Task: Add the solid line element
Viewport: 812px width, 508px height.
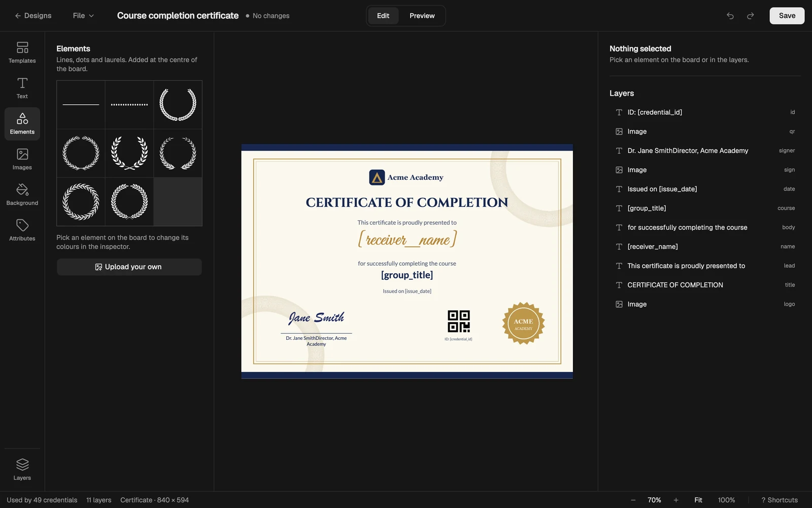Action: click(x=81, y=105)
